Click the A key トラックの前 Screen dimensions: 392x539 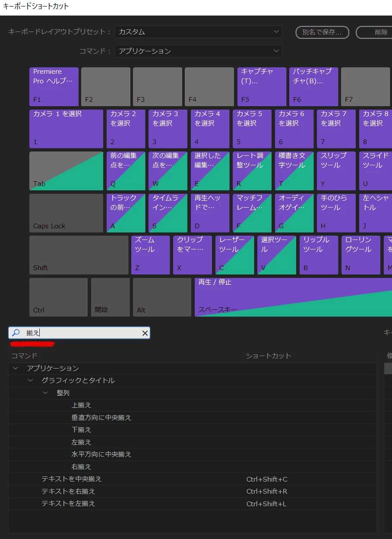(126, 213)
